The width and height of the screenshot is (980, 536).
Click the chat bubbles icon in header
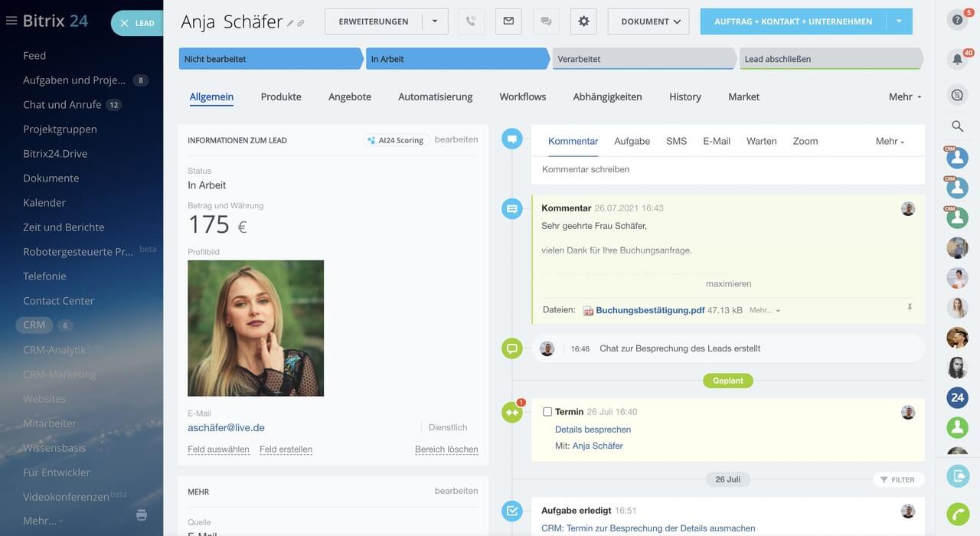click(x=546, y=21)
